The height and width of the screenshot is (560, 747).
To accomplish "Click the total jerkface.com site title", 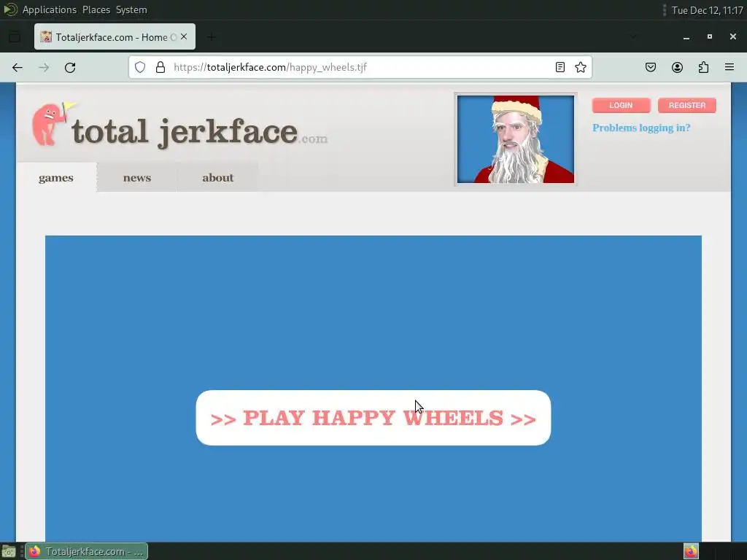I will (199, 132).
